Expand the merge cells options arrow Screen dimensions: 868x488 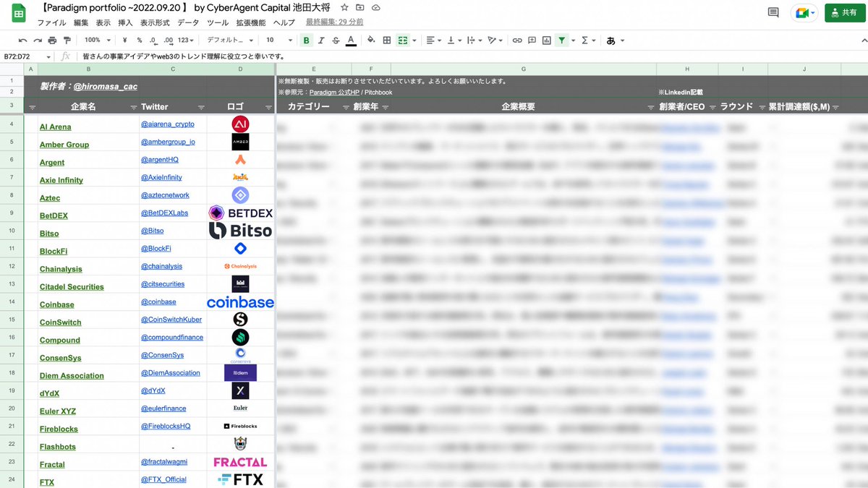(414, 40)
